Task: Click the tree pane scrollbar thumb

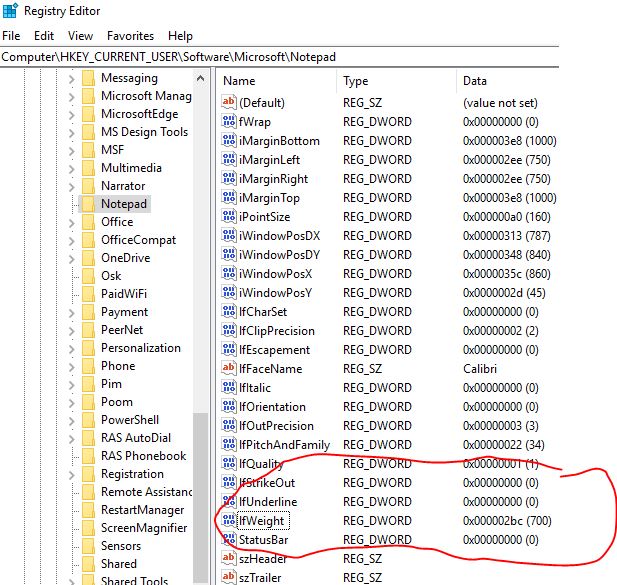Action: click(x=200, y=497)
